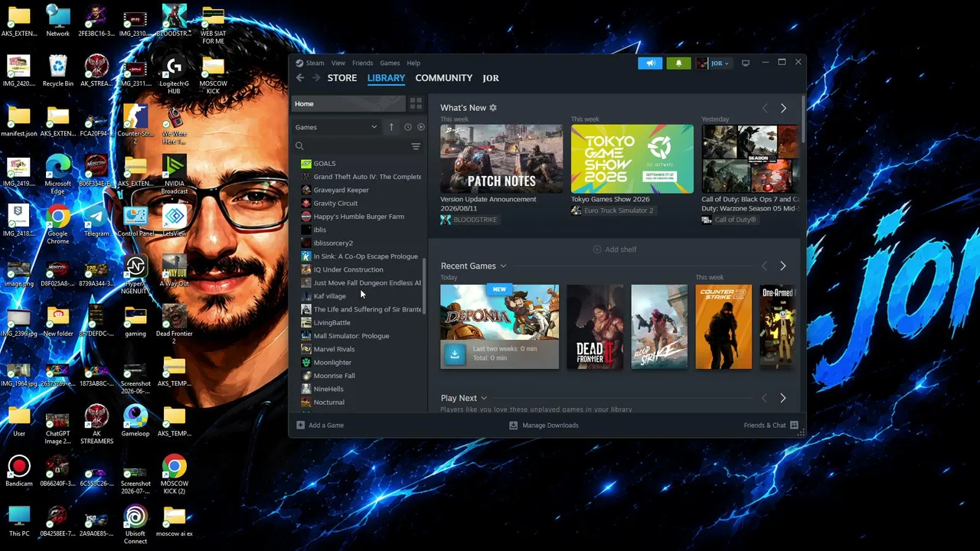Switch the library to collections grid view

click(x=416, y=103)
